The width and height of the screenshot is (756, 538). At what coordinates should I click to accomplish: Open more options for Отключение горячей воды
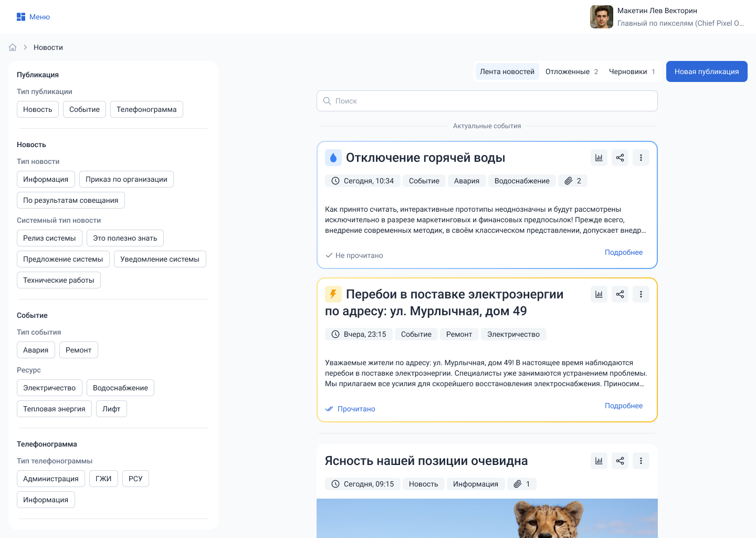coord(641,158)
